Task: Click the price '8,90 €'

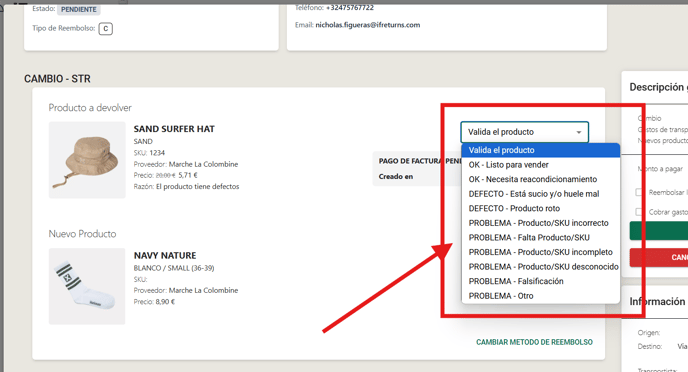Action: pyautogui.click(x=165, y=302)
